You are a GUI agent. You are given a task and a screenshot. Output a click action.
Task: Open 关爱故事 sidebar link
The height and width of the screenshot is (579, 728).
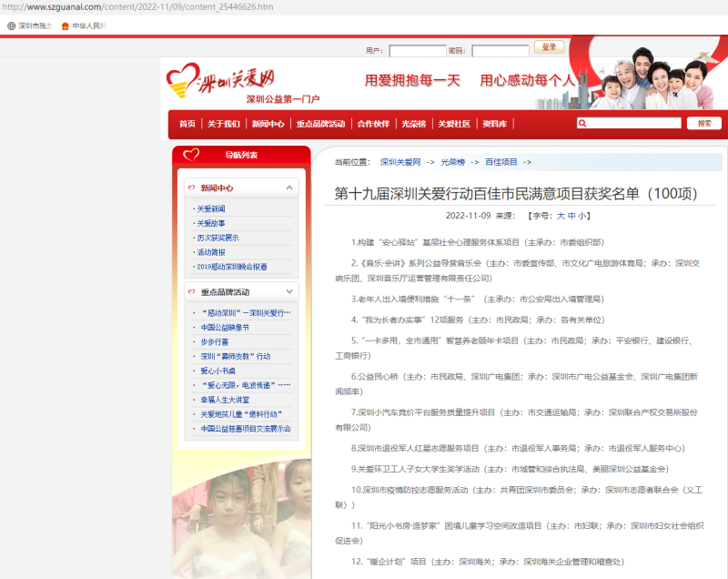(211, 223)
